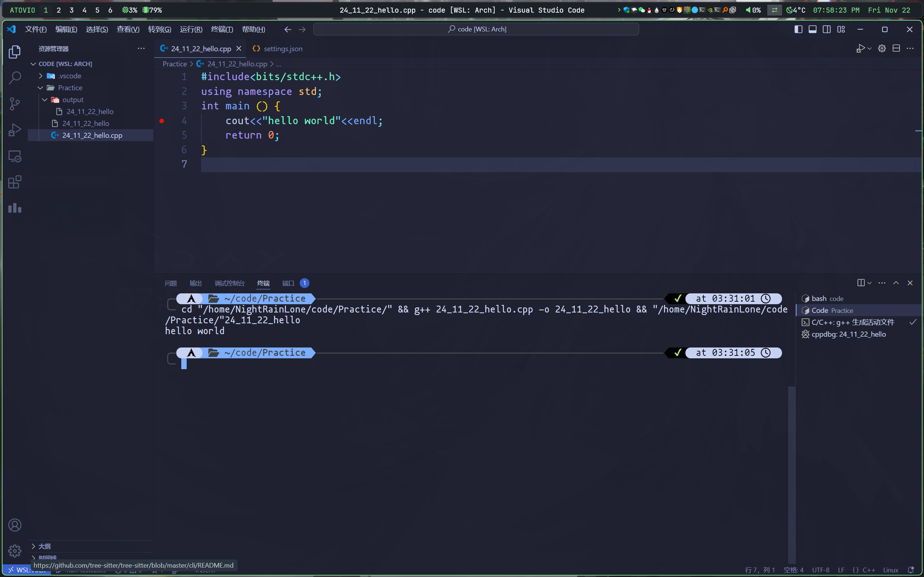This screenshot has height=577, width=924.
Task: Click the Manage gear icon at bottom left
Action: (14, 551)
